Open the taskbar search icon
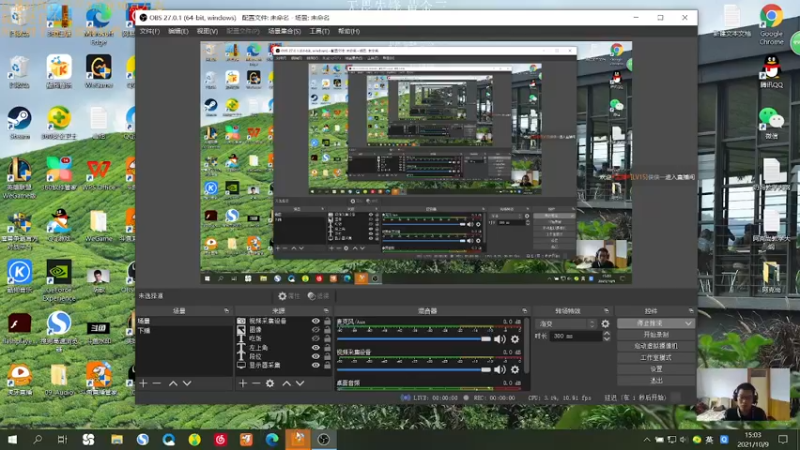Image resolution: width=800 pixels, height=450 pixels. coord(37,439)
